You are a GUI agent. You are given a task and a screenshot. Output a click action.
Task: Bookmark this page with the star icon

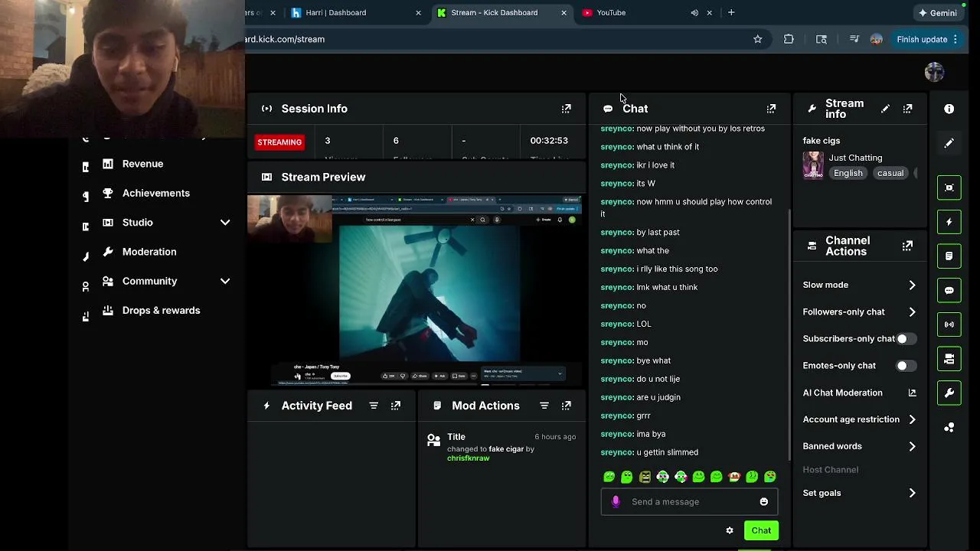758,39
